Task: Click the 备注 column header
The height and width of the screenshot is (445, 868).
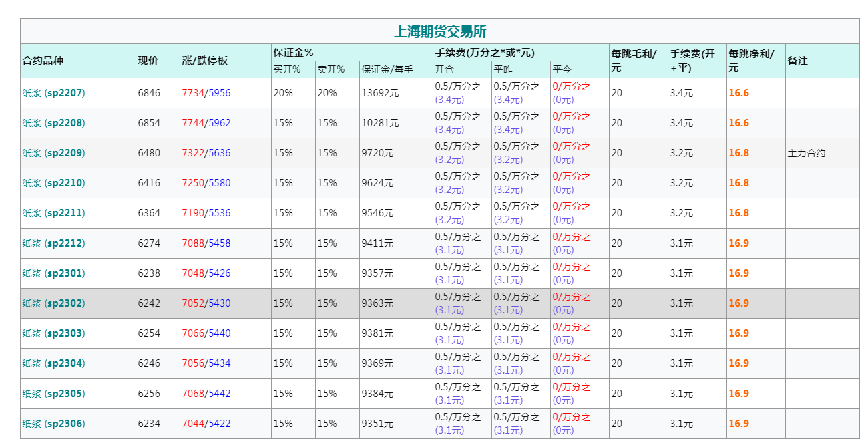Action: click(x=798, y=61)
